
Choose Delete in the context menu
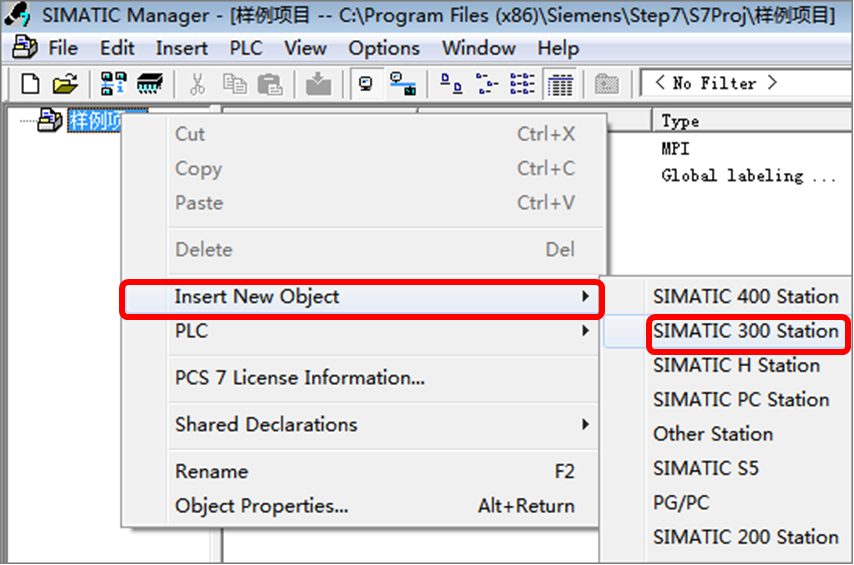(362, 250)
